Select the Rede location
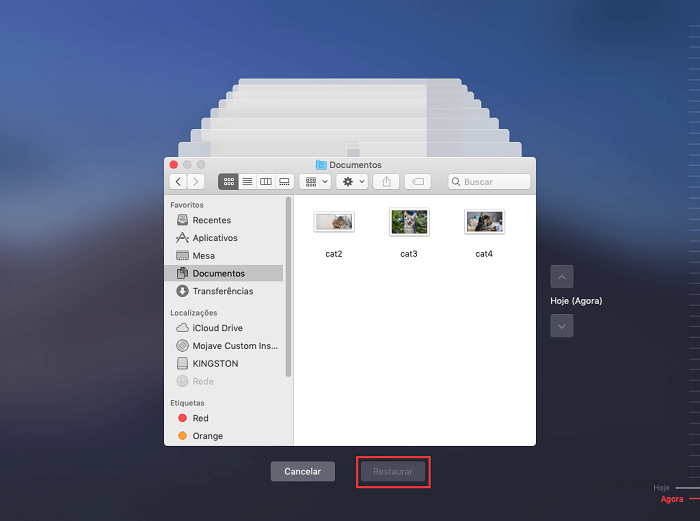This screenshot has width=700, height=521. point(224,381)
